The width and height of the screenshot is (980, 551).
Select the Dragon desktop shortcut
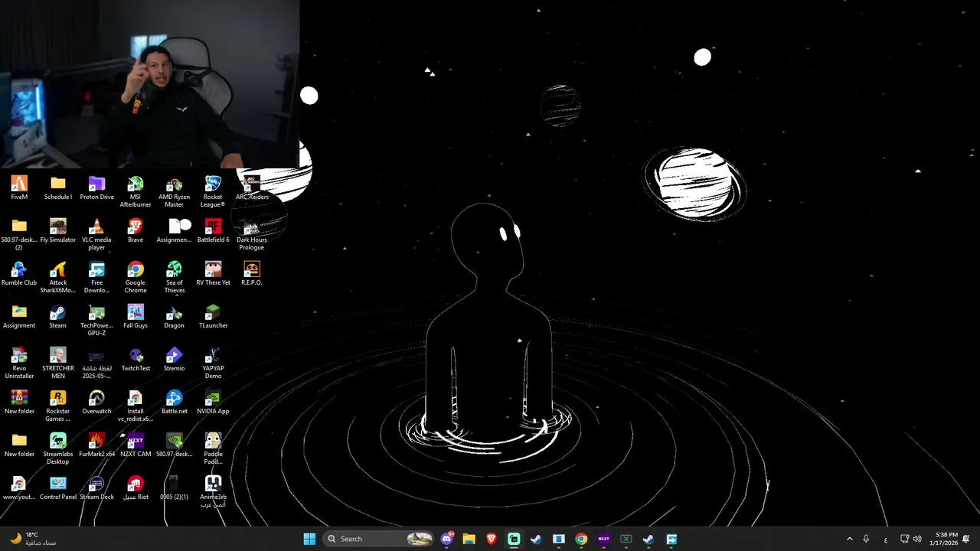(x=175, y=317)
